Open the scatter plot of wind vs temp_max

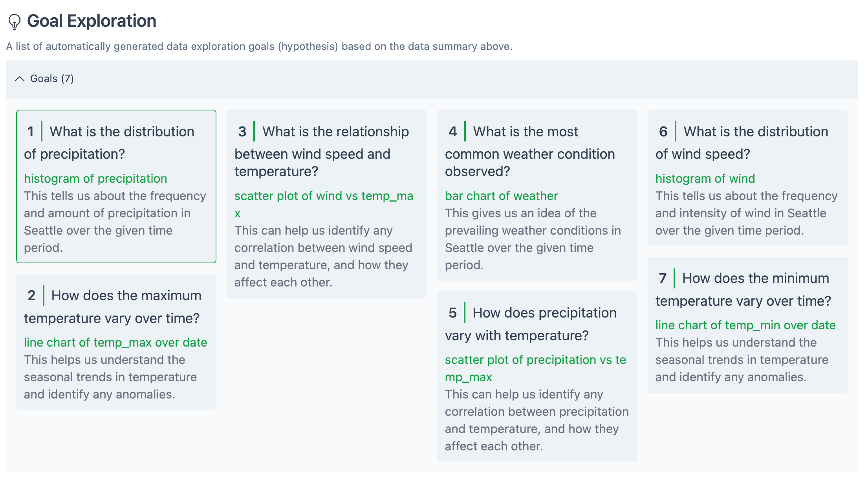coord(324,196)
